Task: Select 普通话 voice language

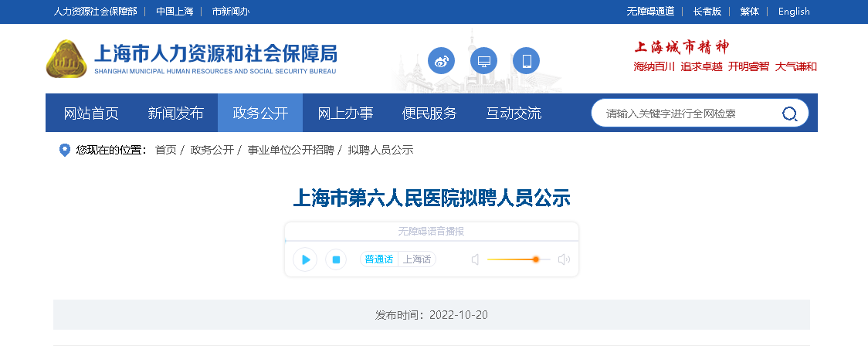Action: [379, 259]
